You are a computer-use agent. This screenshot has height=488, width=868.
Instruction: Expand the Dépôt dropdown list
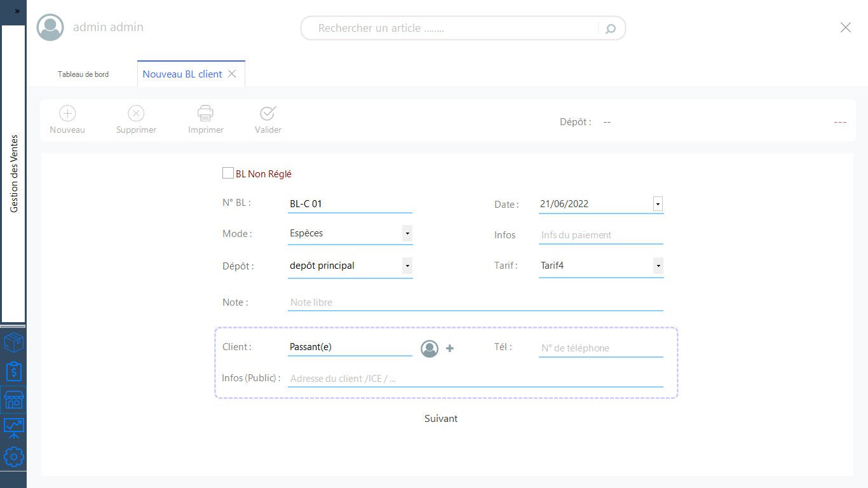[407, 266]
